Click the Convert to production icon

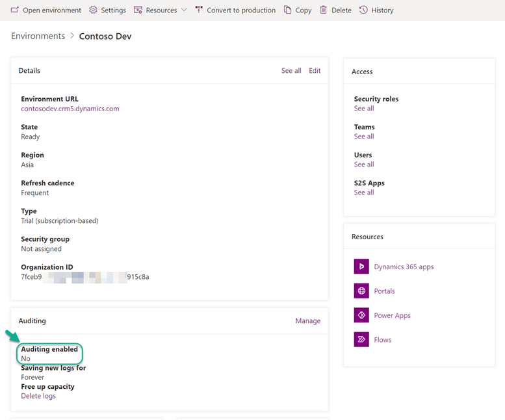199,10
